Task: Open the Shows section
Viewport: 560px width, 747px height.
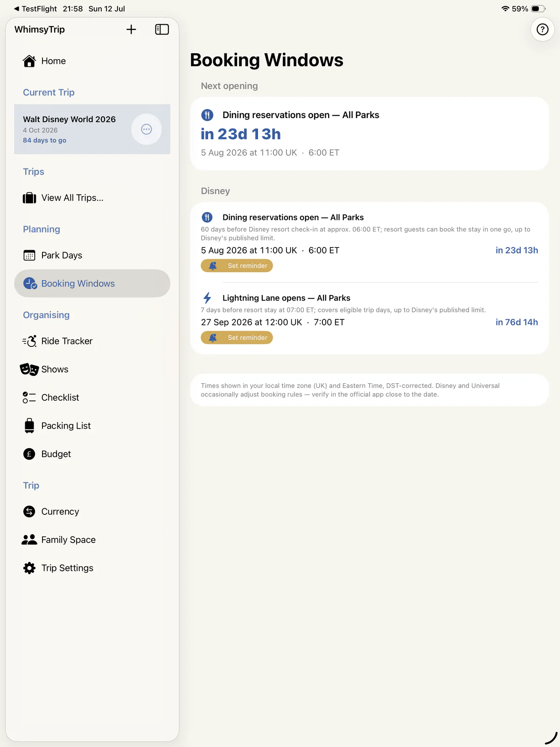Action: coord(92,369)
